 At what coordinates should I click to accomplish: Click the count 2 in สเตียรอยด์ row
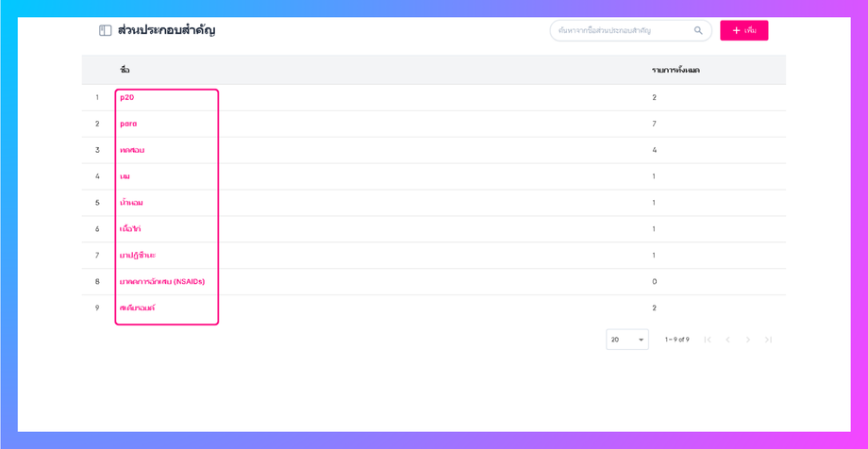[x=655, y=308]
